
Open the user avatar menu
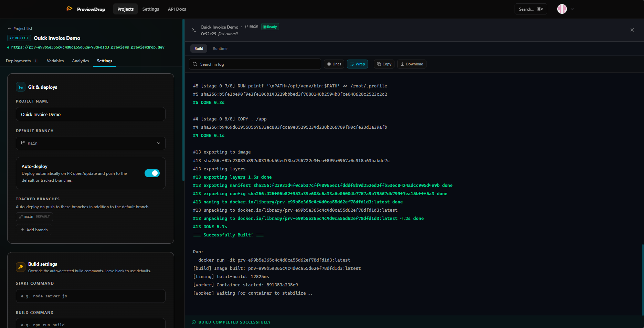click(562, 9)
